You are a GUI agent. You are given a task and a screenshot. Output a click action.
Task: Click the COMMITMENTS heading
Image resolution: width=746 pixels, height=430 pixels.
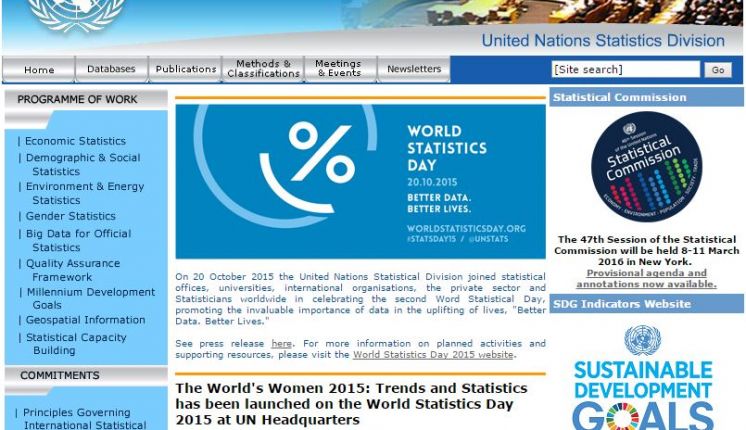(x=60, y=375)
